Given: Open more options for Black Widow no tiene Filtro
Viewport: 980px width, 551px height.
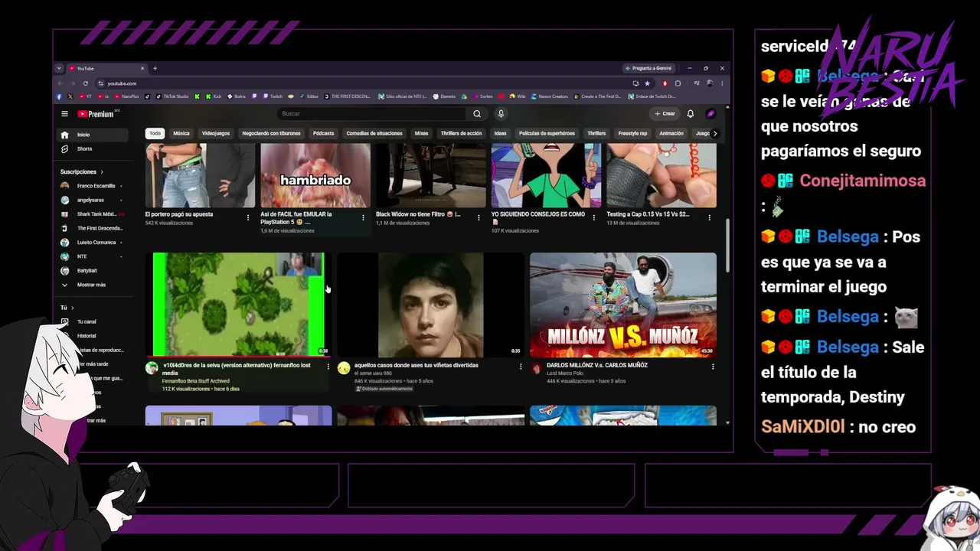Looking at the screenshot, I should tap(479, 217).
